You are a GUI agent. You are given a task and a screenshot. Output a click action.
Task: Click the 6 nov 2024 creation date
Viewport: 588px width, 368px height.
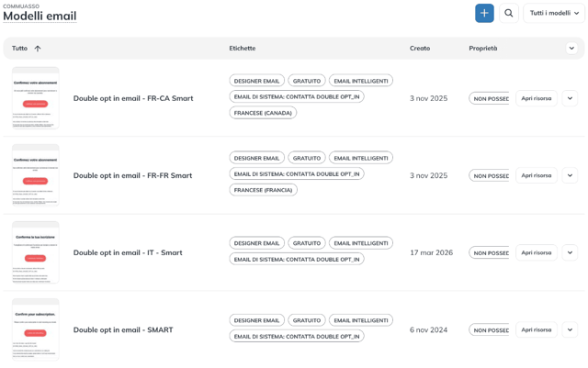coord(429,330)
